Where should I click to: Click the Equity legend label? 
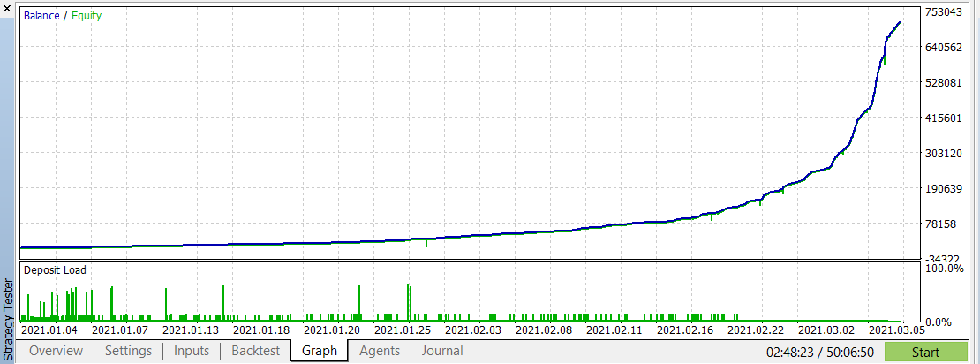87,16
